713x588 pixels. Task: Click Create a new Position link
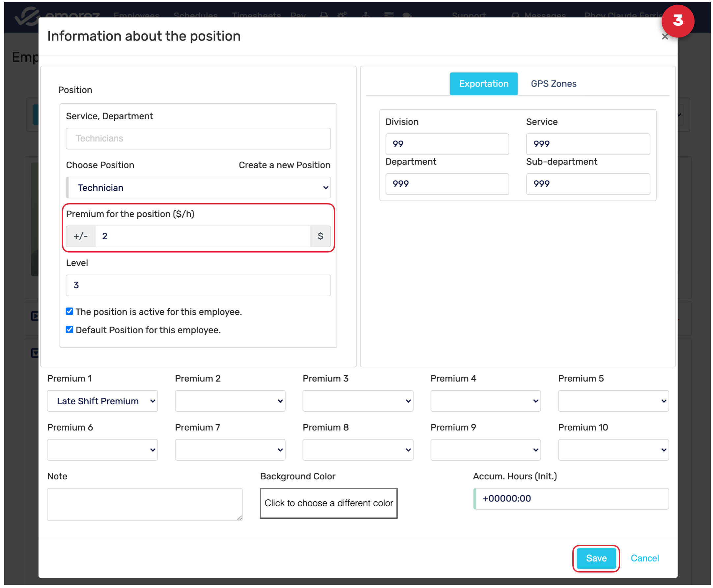[x=284, y=165]
